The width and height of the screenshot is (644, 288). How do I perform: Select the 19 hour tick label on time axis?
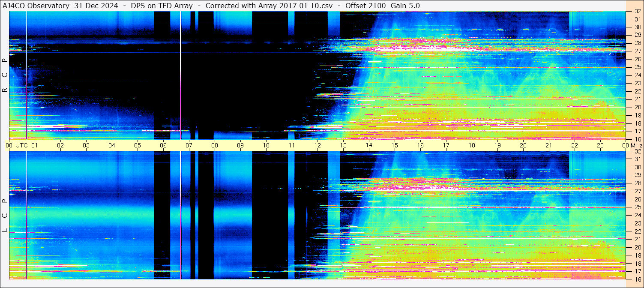tap(497, 145)
